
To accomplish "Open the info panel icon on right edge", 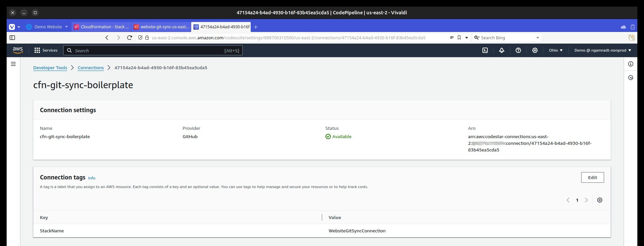I will coord(631,64).
